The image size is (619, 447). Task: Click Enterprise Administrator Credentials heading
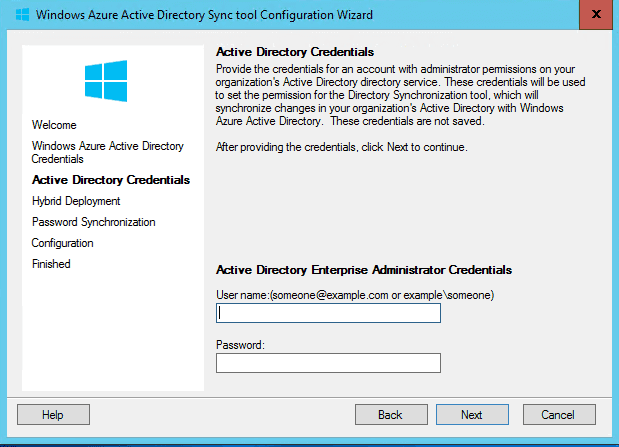coord(364,270)
